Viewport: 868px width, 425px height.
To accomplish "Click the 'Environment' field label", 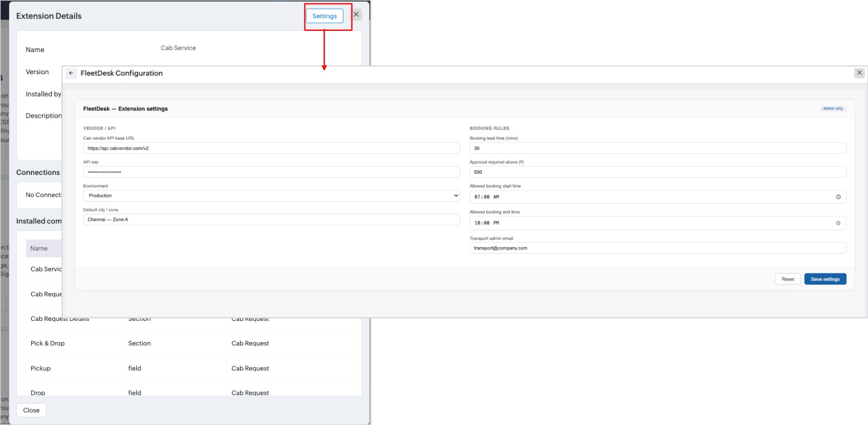I will [x=95, y=186].
